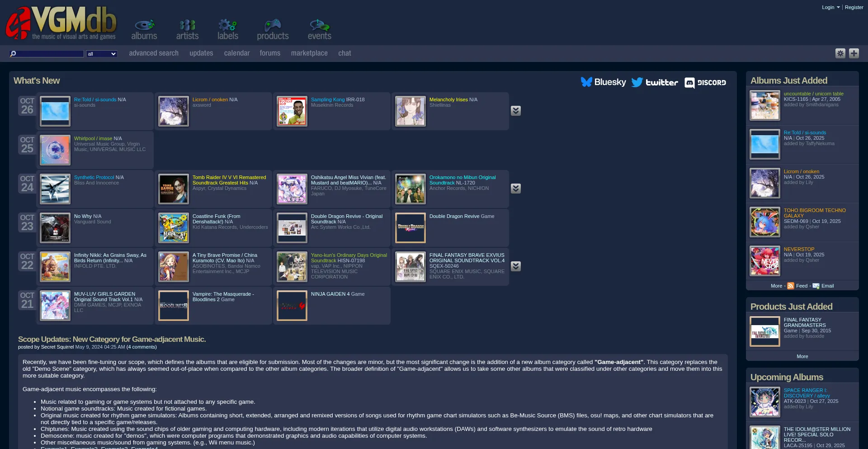868x449 pixels.
Task: Expand more albums for Oct 26
Action: [516, 111]
